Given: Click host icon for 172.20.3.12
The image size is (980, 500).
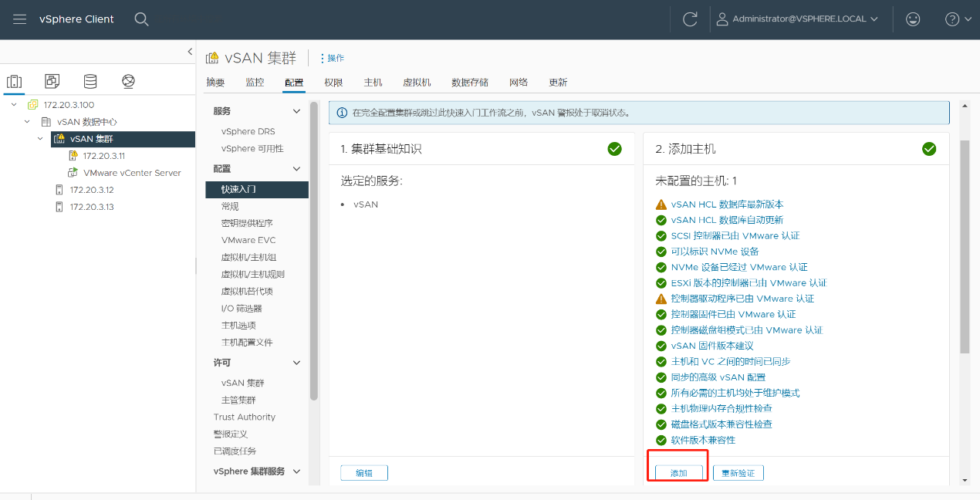Looking at the screenshot, I should point(59,190).
